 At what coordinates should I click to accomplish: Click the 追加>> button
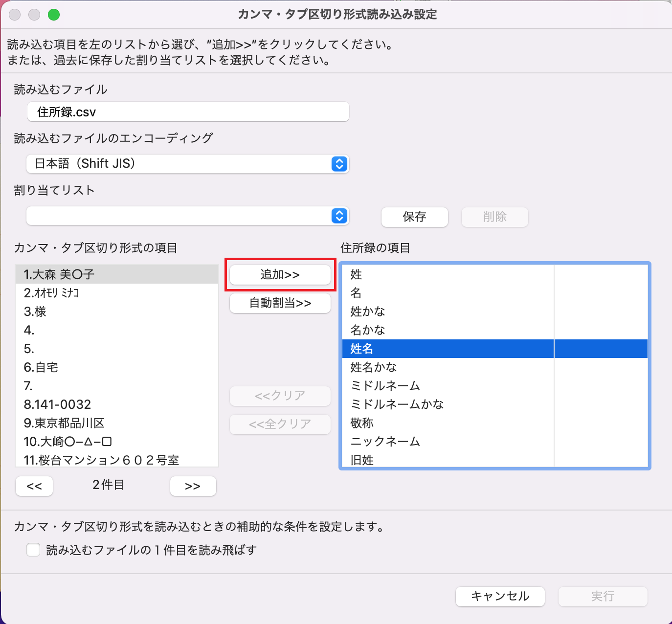pos(280,275)
